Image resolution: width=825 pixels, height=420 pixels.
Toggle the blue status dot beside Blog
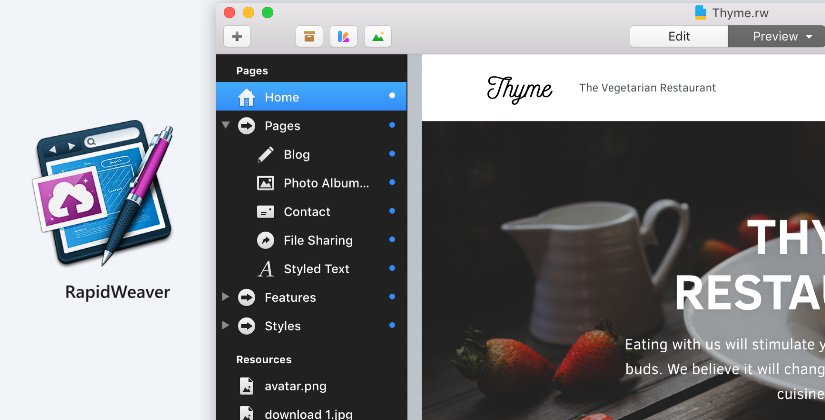(x=392, y=154)
